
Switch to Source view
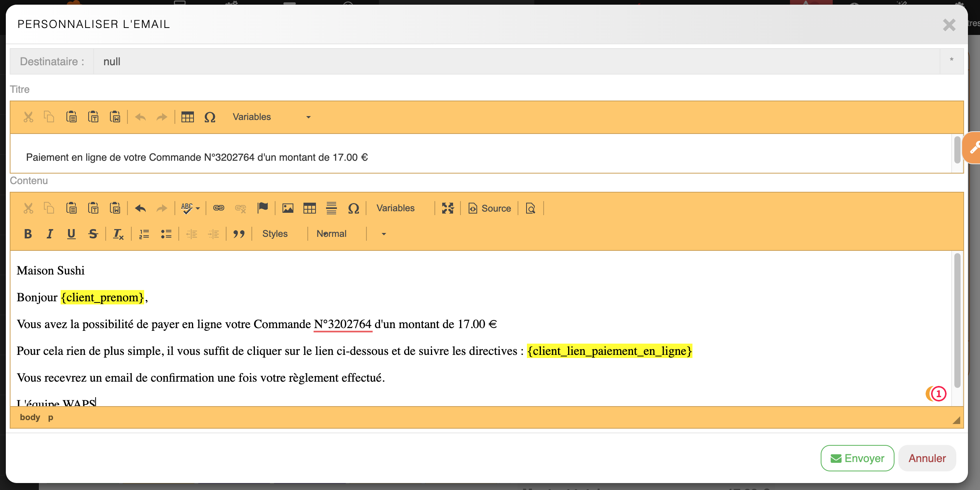coord(490,209)
